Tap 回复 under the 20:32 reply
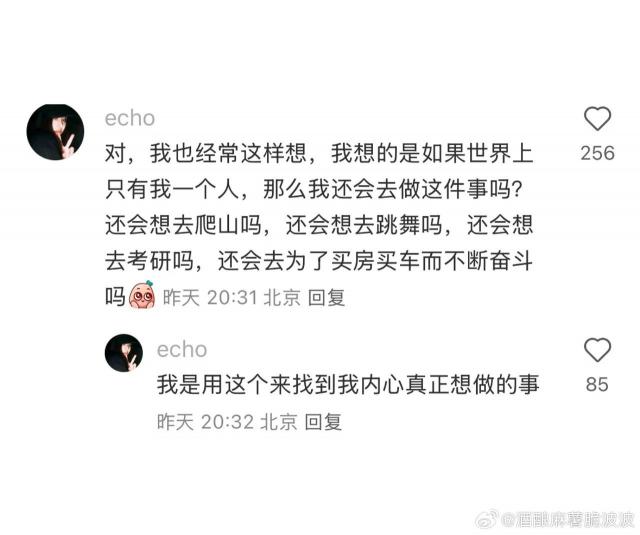Image resolution: width=640 pixels, height=535 pixels. [323, 421]
